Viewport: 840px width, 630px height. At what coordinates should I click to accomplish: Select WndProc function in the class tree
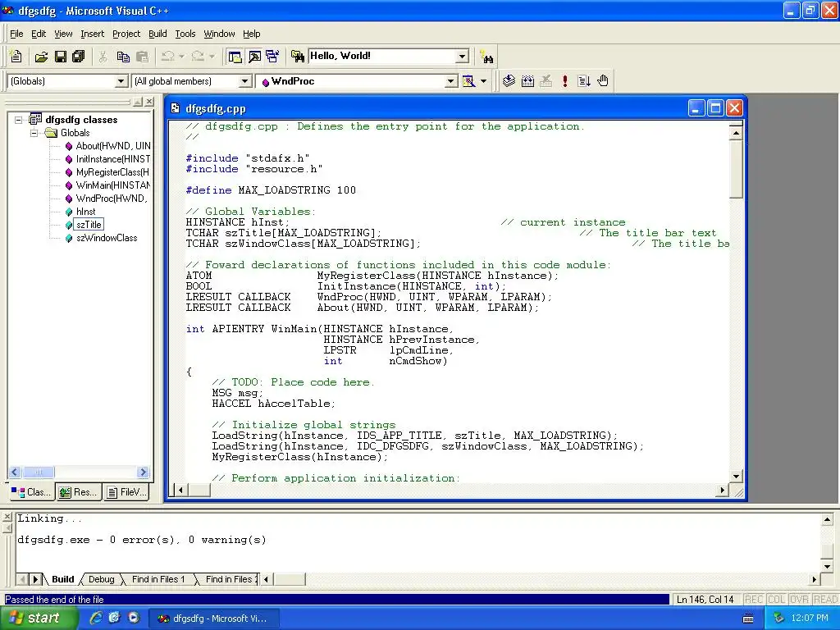click(x=106, y=199)
